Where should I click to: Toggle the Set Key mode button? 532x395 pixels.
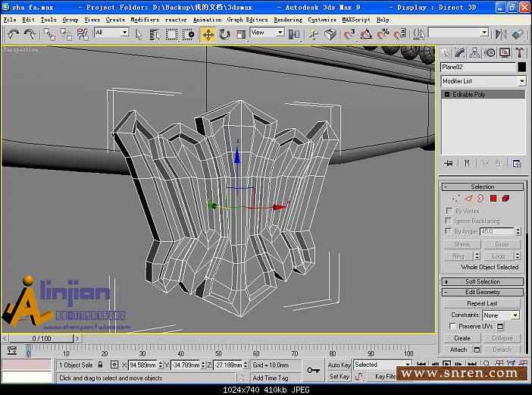click(339, 376)
